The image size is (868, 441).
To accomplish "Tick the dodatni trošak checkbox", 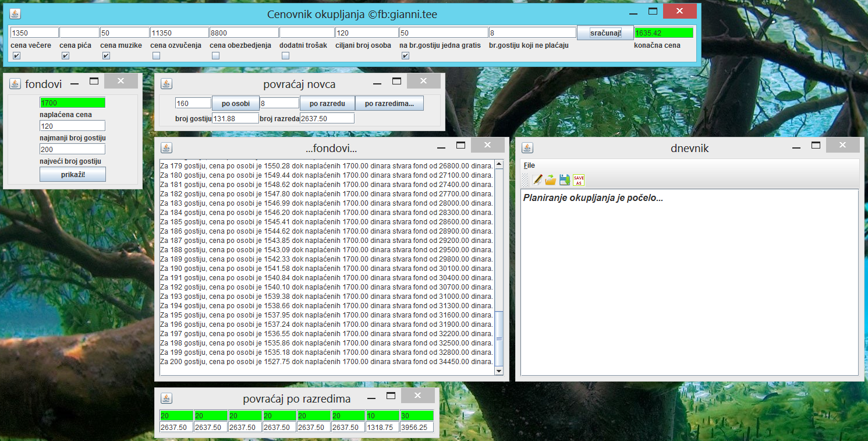I will point(285,56).
